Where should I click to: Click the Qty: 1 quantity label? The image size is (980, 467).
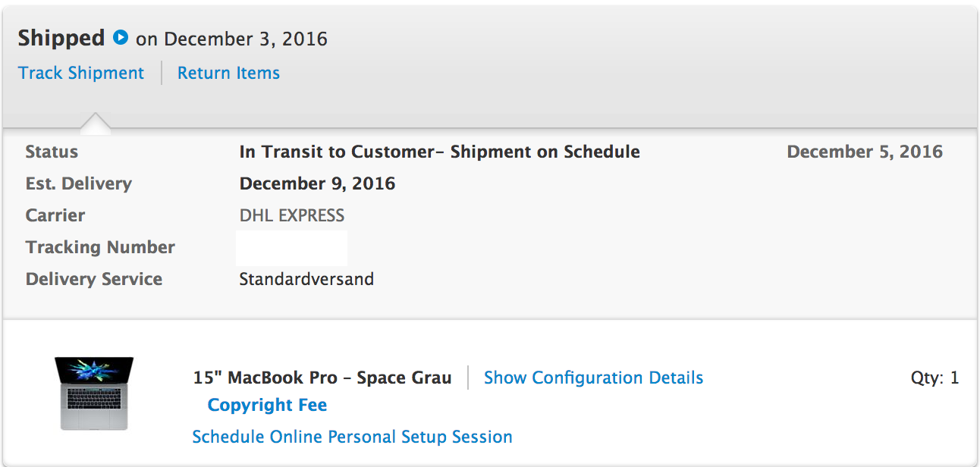click(x=934, y=378)
